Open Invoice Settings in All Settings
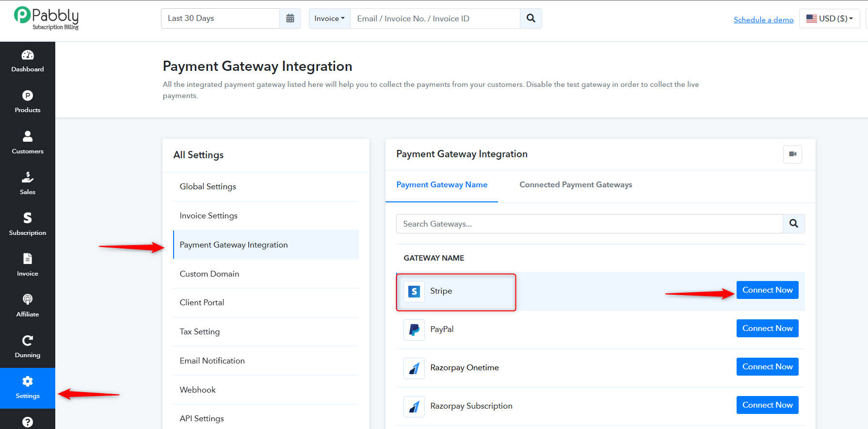Viewport: 868px width, 429px height. point(266,216)
